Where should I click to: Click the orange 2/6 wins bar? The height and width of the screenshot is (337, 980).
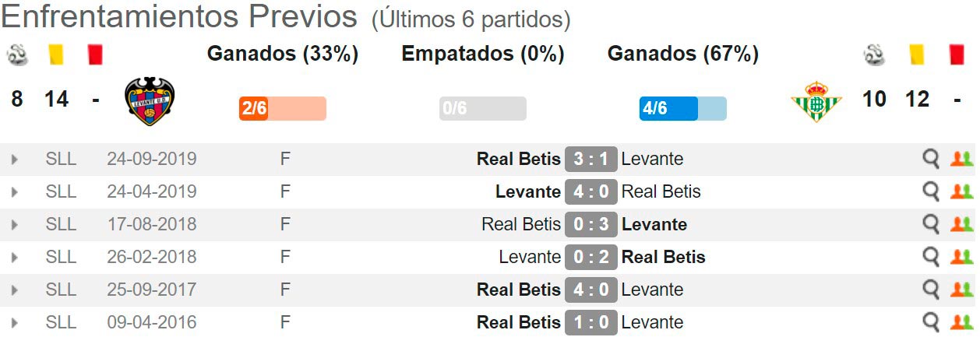click(x=282, y=108)
